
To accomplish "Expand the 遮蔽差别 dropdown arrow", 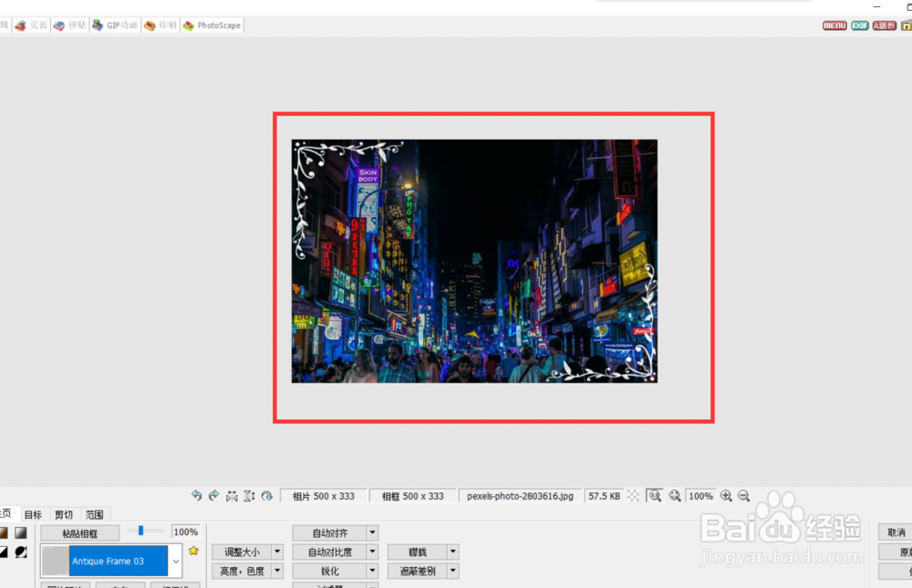I will (452, 571).
